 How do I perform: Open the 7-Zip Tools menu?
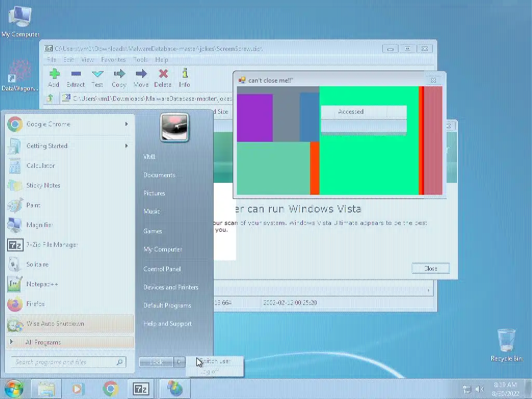coord(140,60)
